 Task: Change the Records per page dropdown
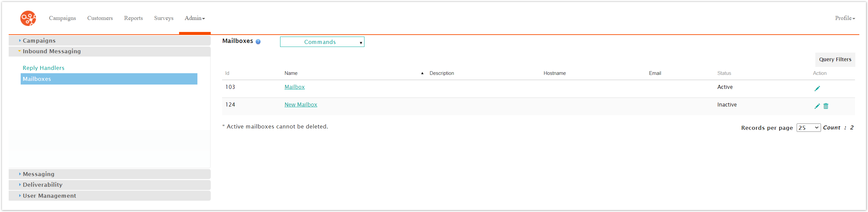pyautogui.click(x=808, y=128)
